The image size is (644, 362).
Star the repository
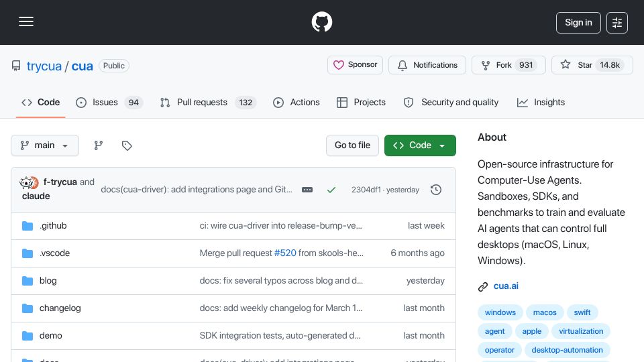point(592,65)
